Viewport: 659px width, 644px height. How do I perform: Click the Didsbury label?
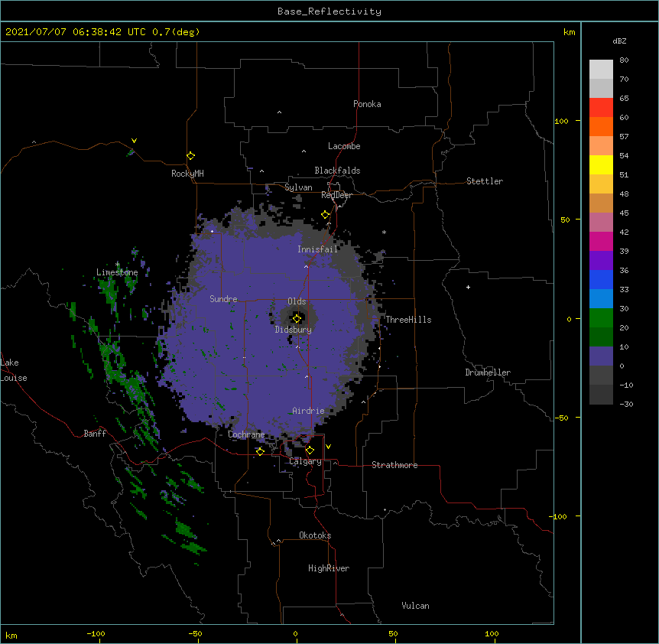[294, 330]
